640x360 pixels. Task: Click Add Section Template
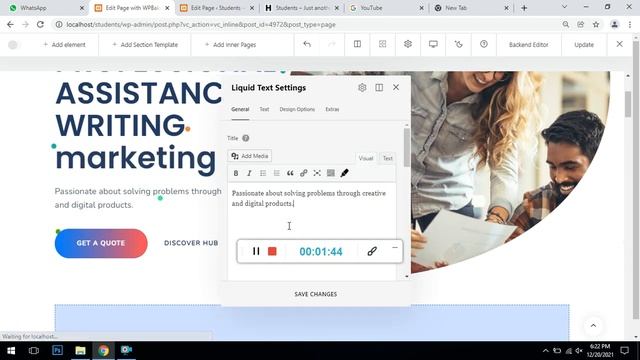145,44
